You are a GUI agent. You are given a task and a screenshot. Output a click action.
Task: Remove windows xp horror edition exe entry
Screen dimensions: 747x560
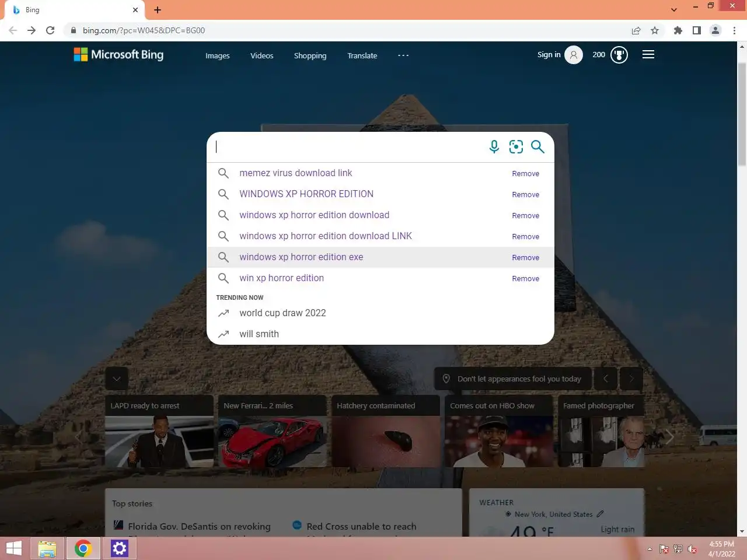click(x=525, y=258)
